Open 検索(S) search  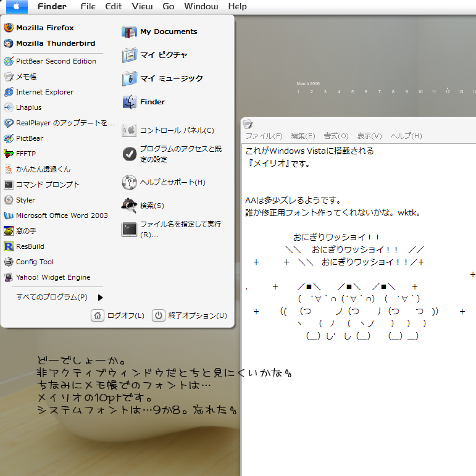(x=143, y=206)
